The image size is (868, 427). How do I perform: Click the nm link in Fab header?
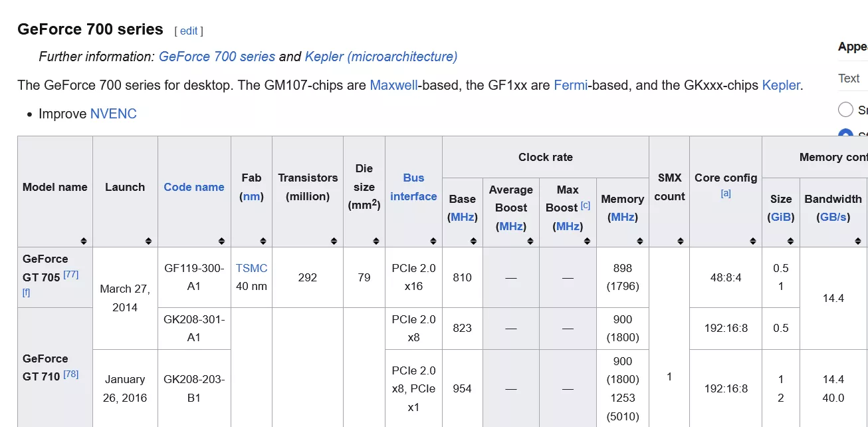251,196
